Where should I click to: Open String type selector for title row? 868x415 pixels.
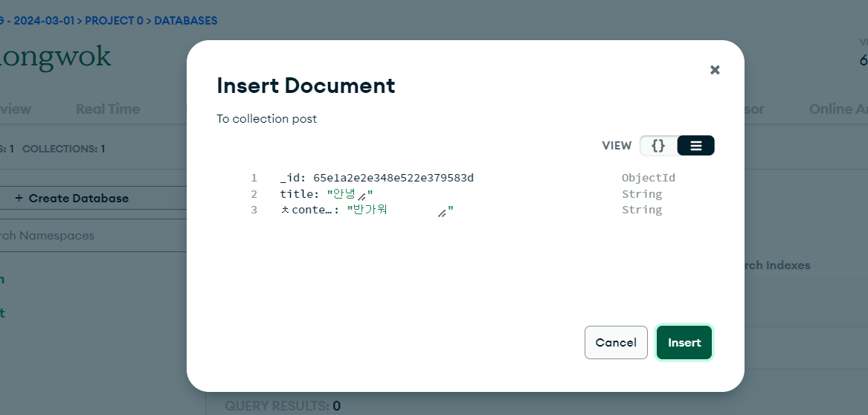(x=642, y=193)
